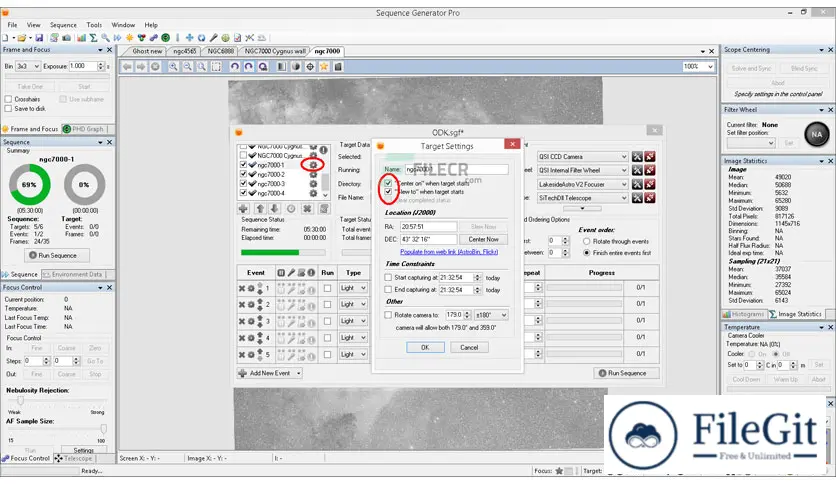
Task: Enable Start capturing at checkbox
Action: (388, 278)
